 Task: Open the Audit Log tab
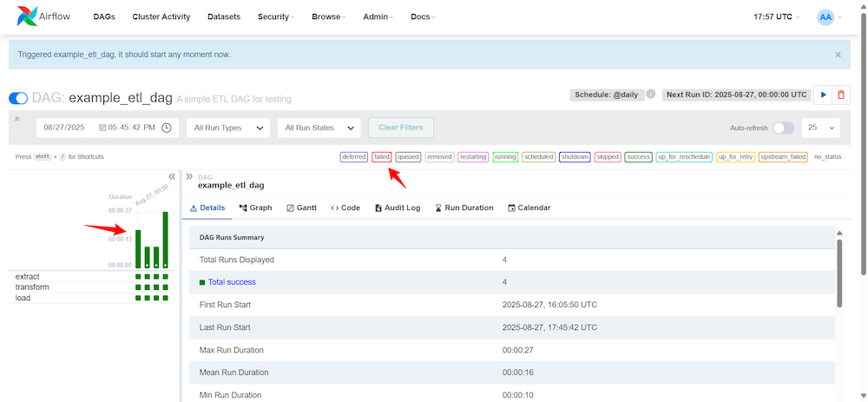pyautogui.click(x=398, y=208)
